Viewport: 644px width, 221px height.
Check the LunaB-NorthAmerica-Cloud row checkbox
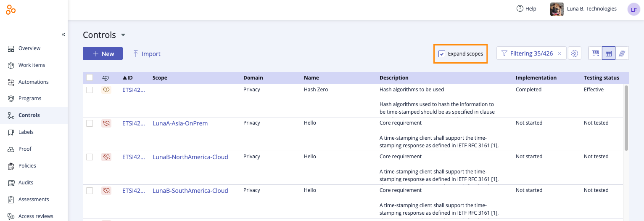tap(90, 157)
